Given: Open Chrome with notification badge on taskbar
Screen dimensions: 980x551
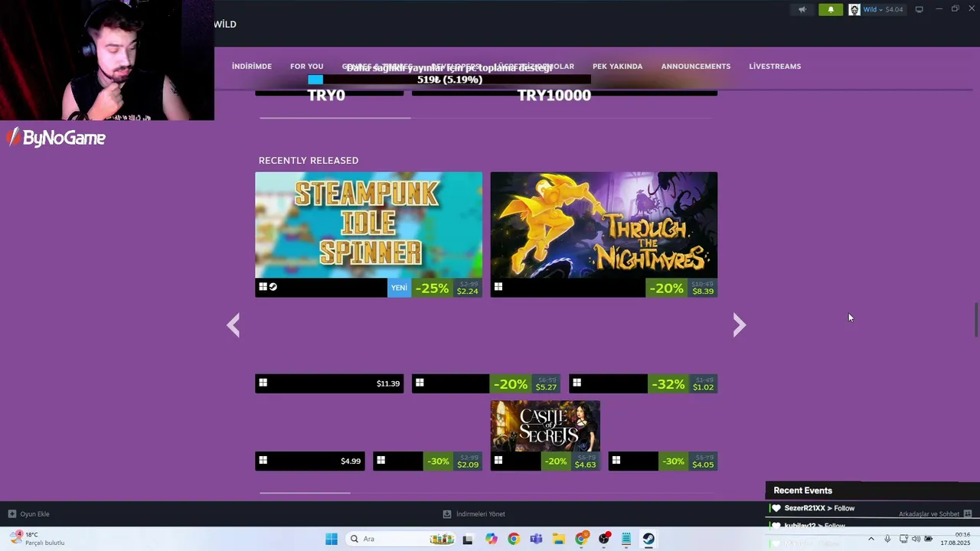Looking at the screenshot, I should click(582, 539).
